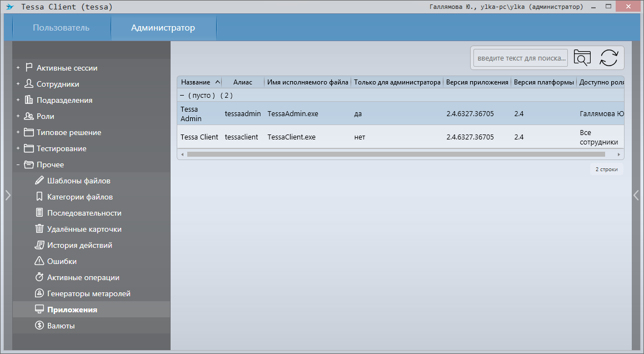Viewport: 644px width, 354px height.
Task: Click the stopwatch icon beside Активные операции
Action: [39, 277]
